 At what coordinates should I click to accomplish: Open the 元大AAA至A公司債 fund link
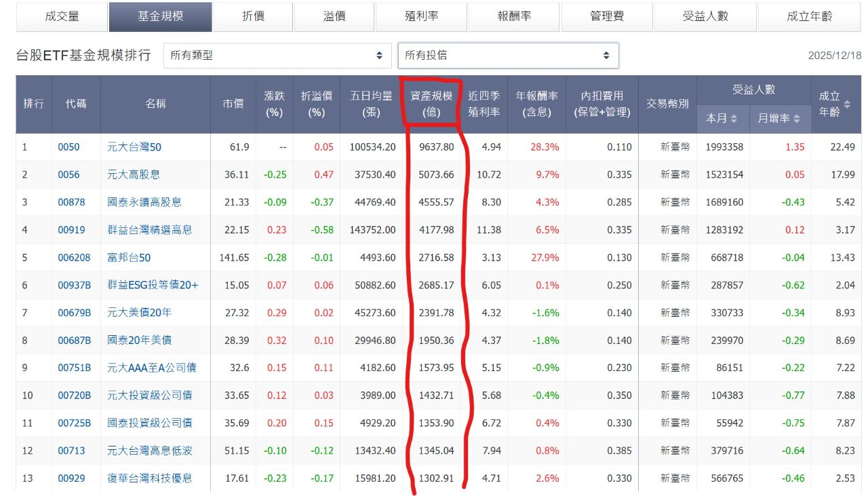(x=152, y=368)
